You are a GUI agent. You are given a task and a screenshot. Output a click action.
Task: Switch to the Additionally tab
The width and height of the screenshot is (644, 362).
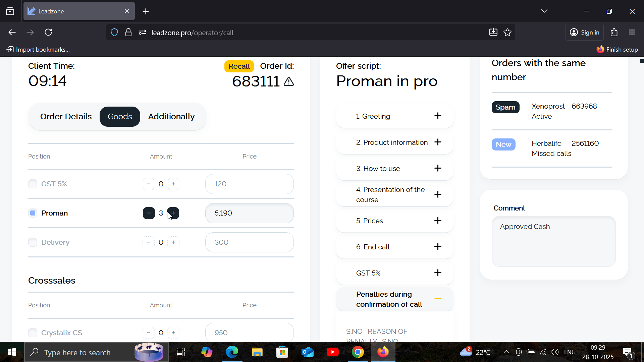click(171, 117)
